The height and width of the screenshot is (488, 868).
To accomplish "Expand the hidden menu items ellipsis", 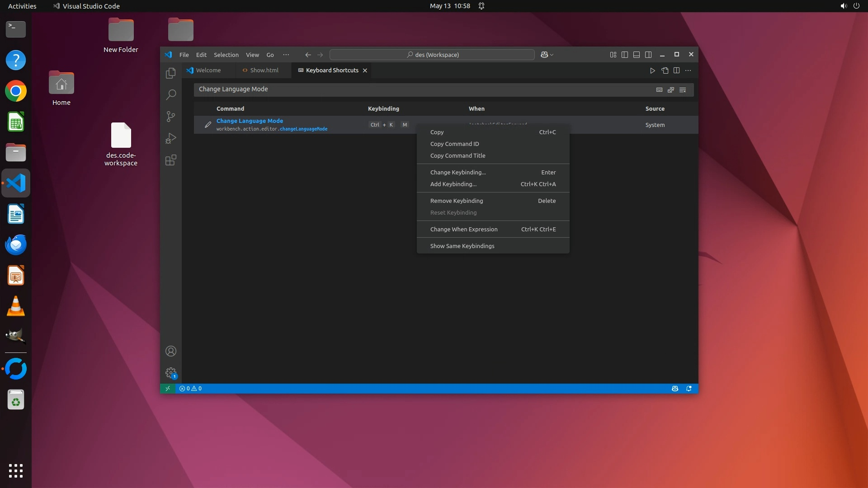I will click(286, 55).
